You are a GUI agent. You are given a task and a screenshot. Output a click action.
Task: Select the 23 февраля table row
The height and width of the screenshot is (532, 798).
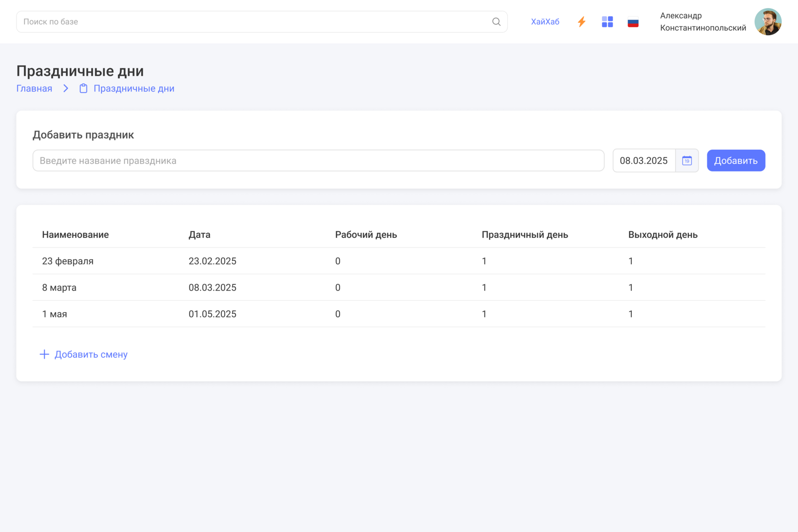click(399, 261)
